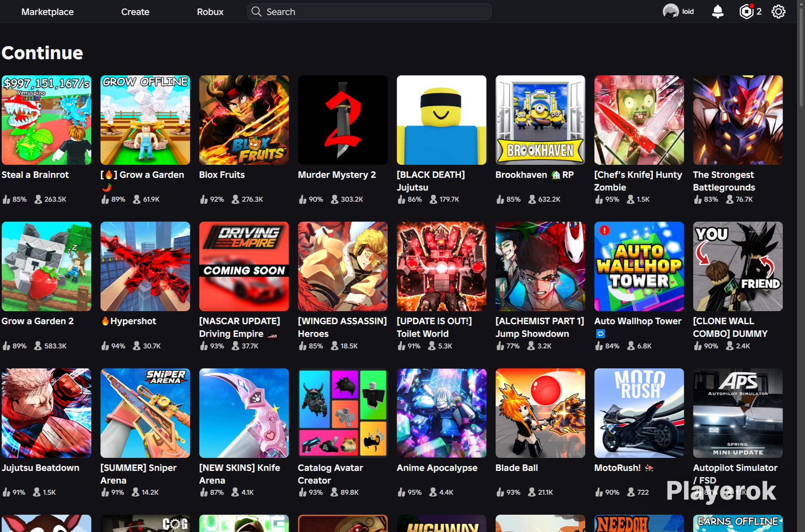Open the Robux menu item
805x532 pixels.
click(x=210, y=12)
